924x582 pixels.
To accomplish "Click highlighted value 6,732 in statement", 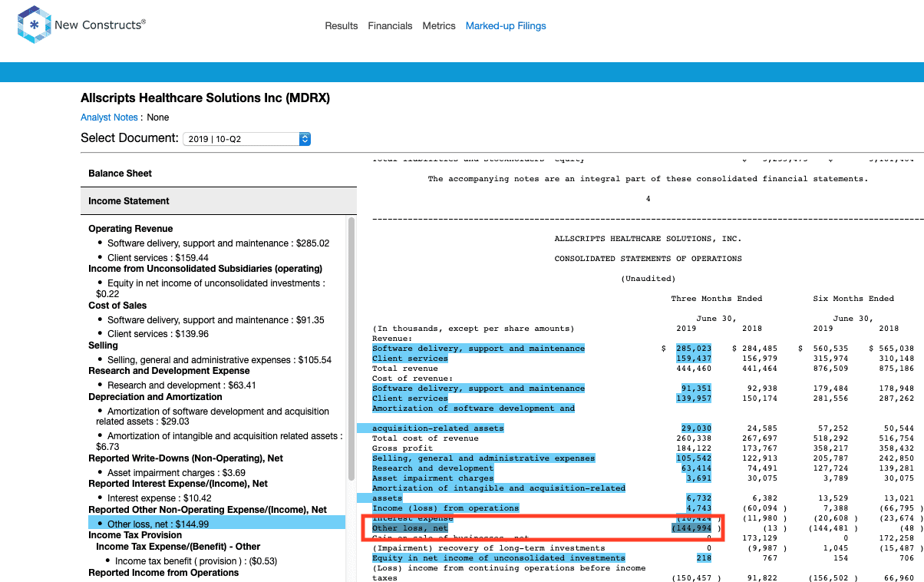I will point(698,498).
